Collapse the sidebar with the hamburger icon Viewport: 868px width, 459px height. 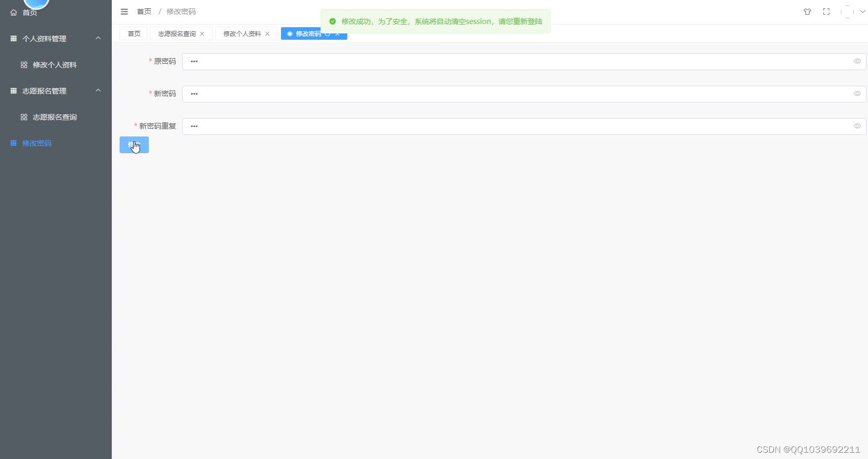[124, 12]
